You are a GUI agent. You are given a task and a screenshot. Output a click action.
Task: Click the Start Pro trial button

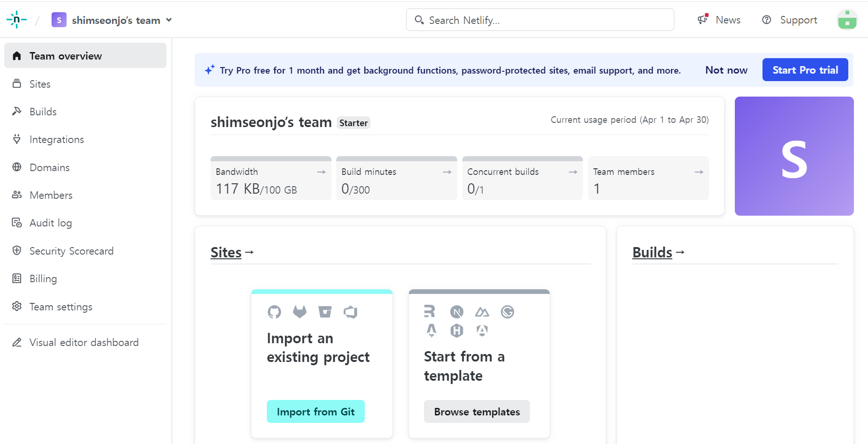tap(805, 70)
